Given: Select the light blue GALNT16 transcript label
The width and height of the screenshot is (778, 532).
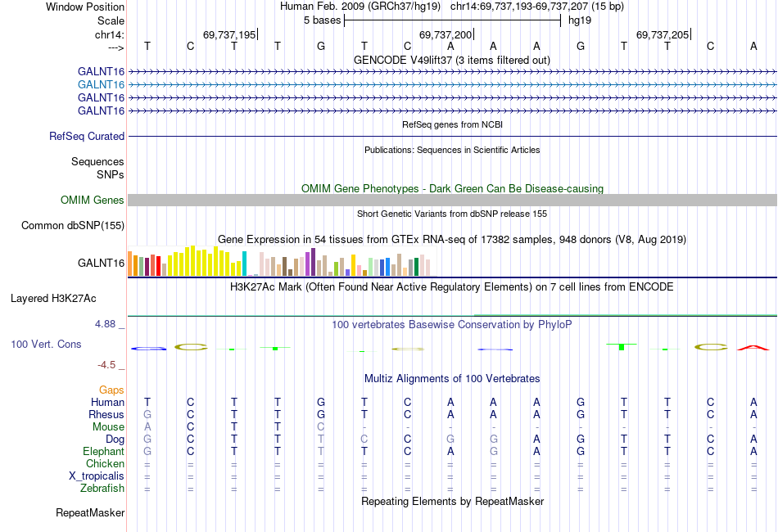Looking at the screenshot, I should [101, 85].
